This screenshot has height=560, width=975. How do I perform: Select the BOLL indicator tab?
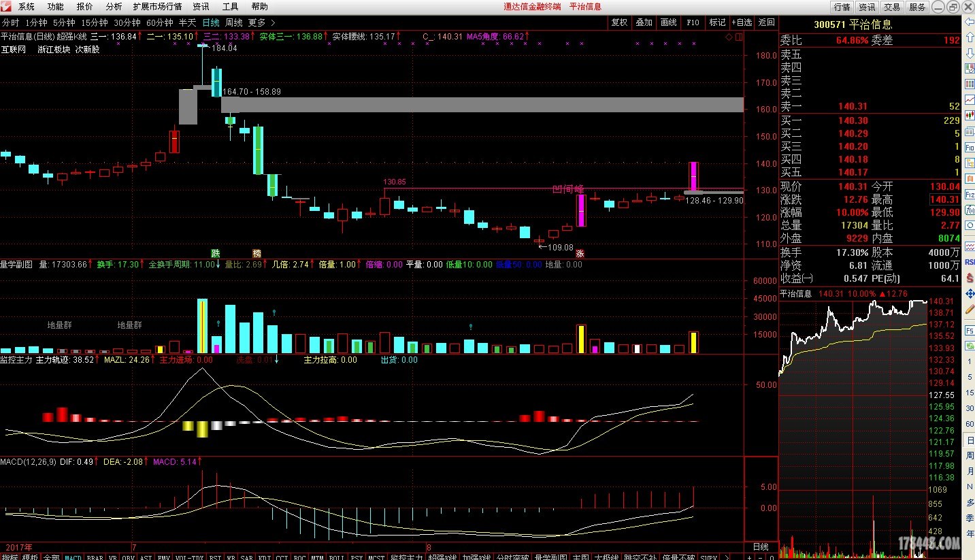point(336,556)
